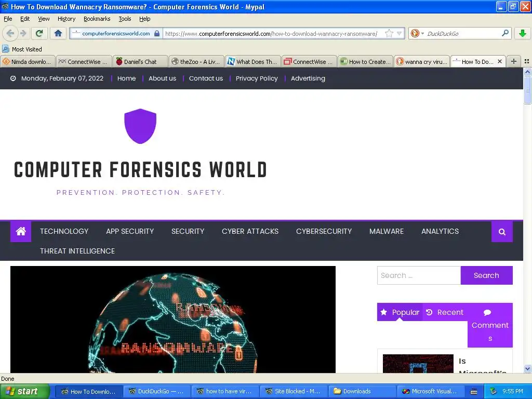Click the scrollbar up arrow

527,72
